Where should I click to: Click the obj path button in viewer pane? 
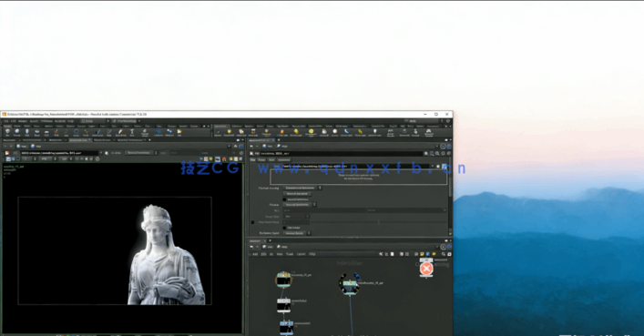click(22, 147)
